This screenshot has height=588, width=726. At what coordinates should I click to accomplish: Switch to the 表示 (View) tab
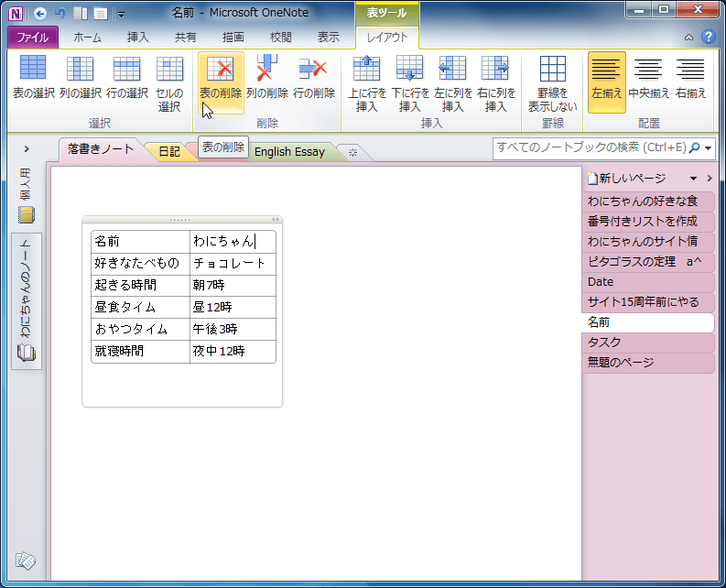pyautogui.click(x=329, y=38)
